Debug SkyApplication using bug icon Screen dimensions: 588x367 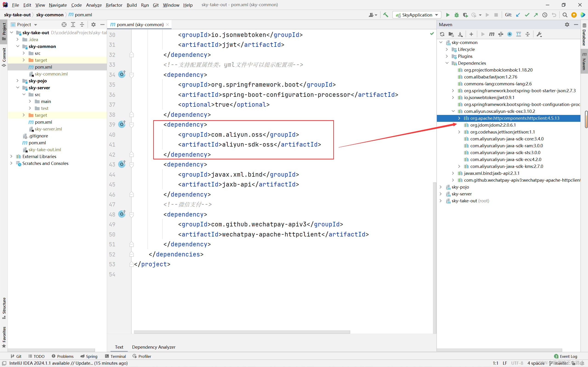pyautogui.click(x=457, y=15)
